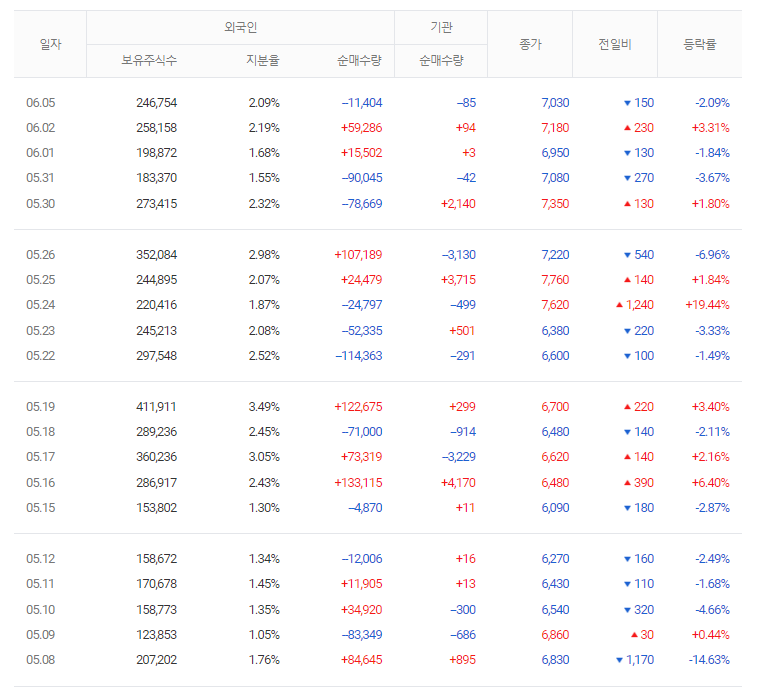Screen dimensions: 757x691
Task: Select the 05.31 date cell
Action: point(40,178)
